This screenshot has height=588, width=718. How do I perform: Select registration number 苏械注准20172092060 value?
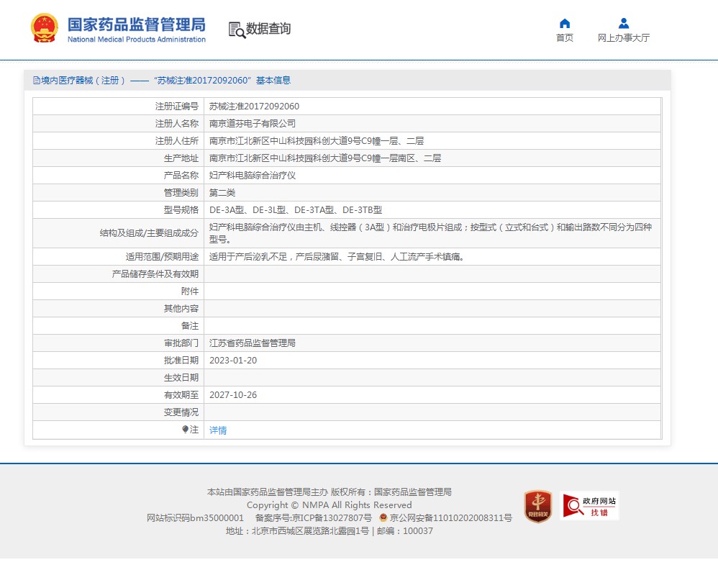pyautogui.click(x=254, y=107)
